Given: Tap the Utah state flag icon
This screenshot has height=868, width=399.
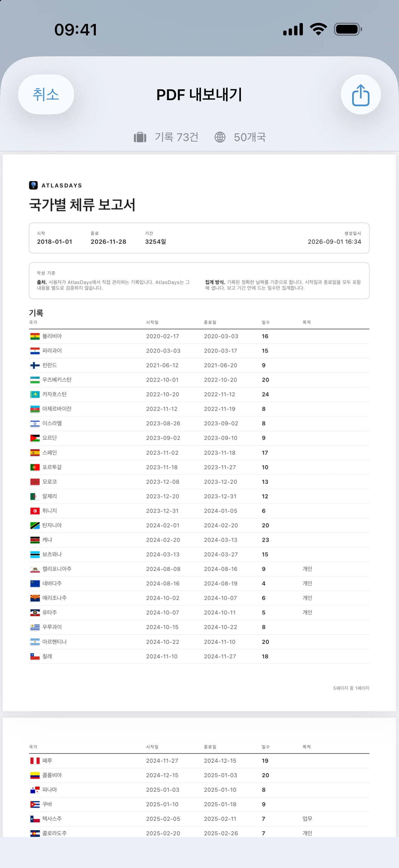Looking at the screenshot, I should point(35,613).
